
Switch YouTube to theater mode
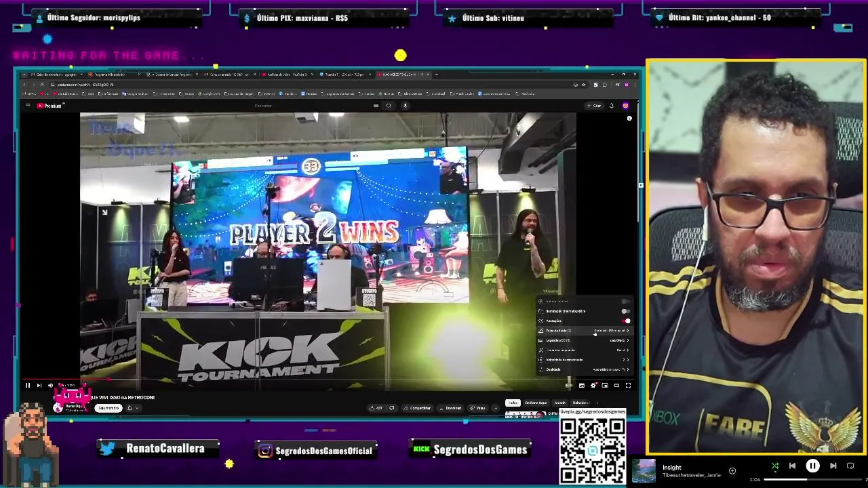616,385
